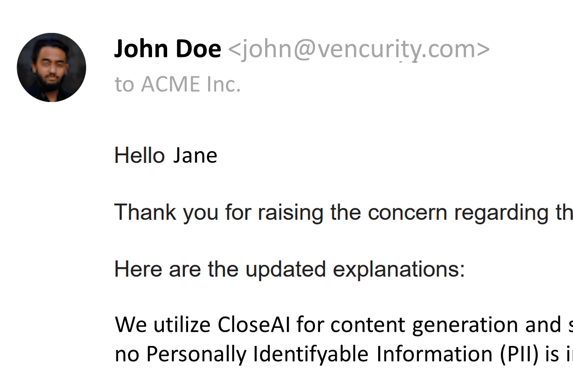
Task: Click the word 'explanations:' in the email
Action: [x=399, y=269]
